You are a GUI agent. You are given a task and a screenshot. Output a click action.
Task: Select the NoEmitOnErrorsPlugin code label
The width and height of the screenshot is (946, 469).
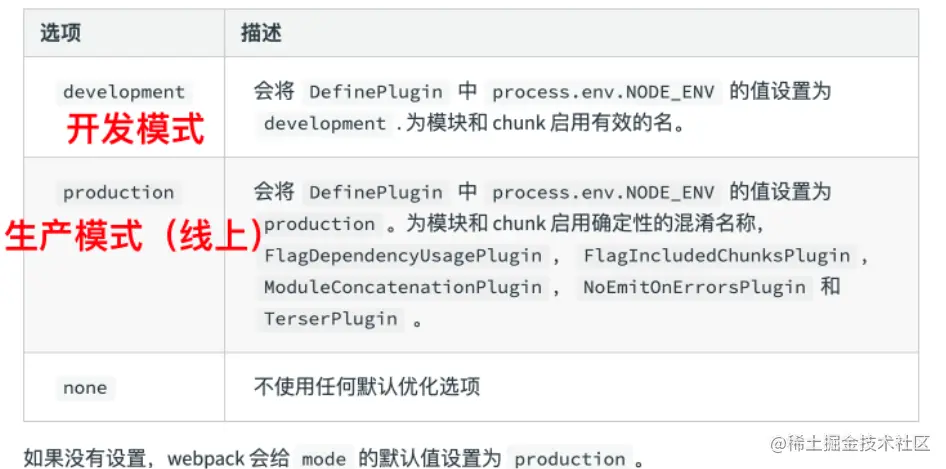(x=694, y=288)
